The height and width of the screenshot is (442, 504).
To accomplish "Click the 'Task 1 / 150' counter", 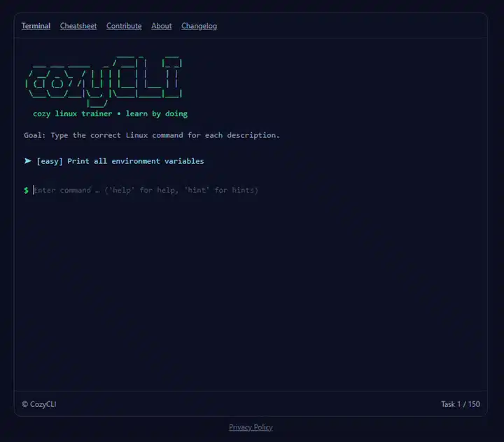I will 461,404.
